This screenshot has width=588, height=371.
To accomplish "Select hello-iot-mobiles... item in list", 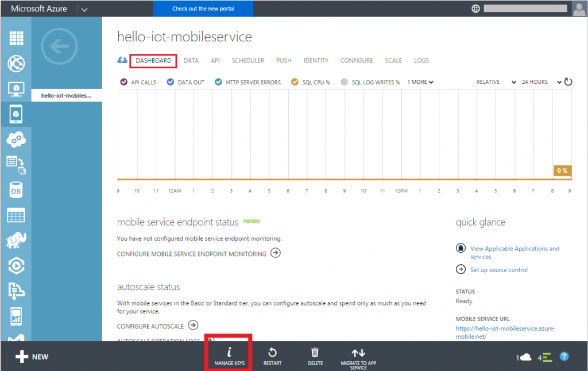I will [x=67, y=95].
